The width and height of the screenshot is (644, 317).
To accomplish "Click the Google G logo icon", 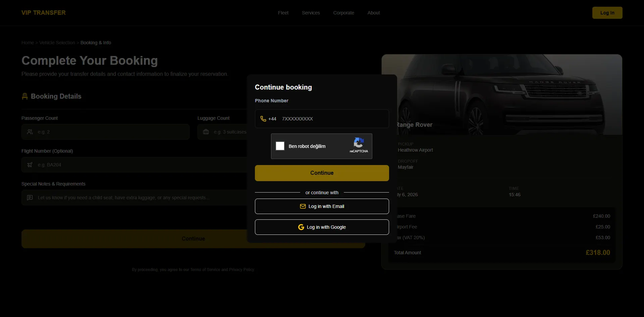I will click(x=301, y=227).
